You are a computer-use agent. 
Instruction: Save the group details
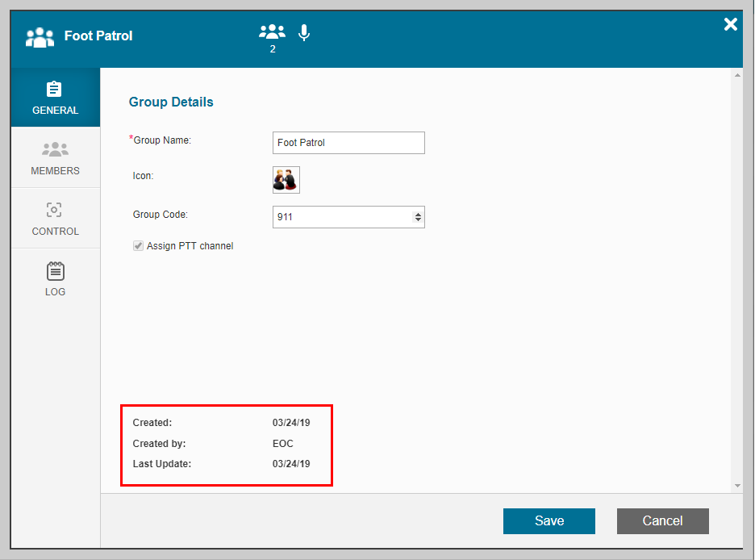click(549, 521)
